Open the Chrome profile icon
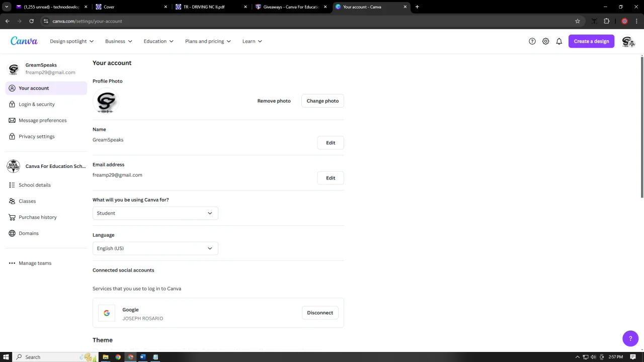Viewport: 644px width, 362px height. click(624, 21)
